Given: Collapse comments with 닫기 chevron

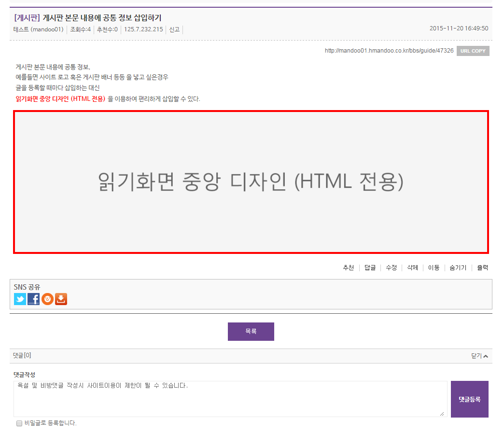Looking at the screenshot, I should [479, 356].
